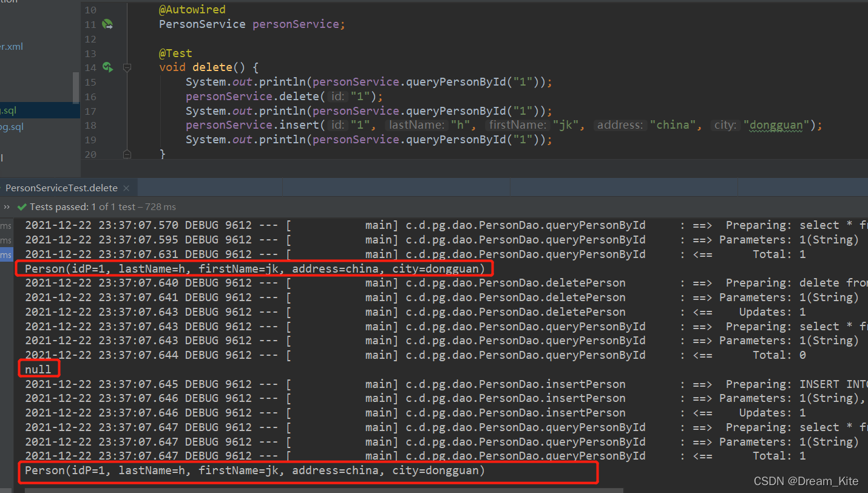Viewport: 868px width, 493px height.
Task: Click the 23:37:07.640 deletePerson log line
Action: [x=446, y=283]
